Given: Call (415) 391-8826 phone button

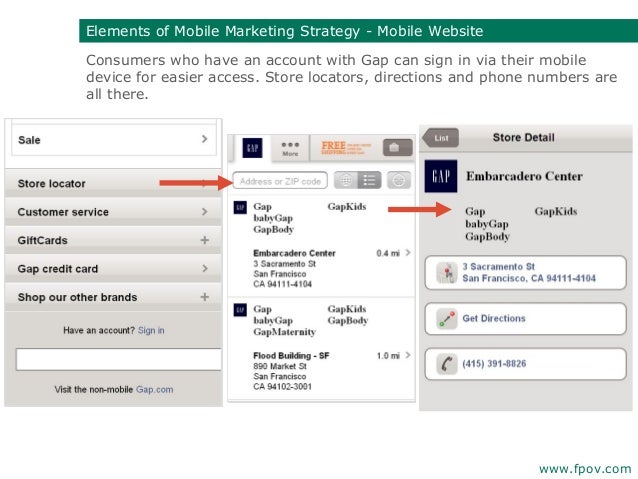Looking at the screenshot, I should click(x=525, y=364).
